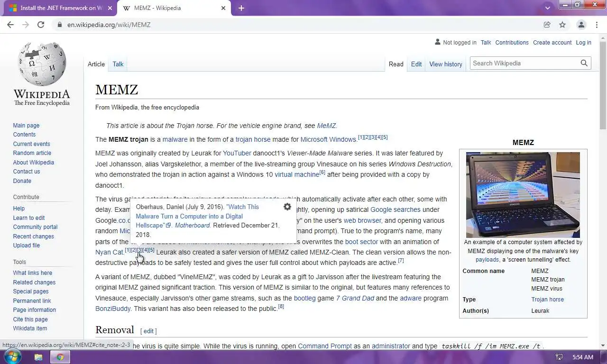Open the Donate sidebar link
The height and width of the screenshot is (364, 607).
point(22,181)
